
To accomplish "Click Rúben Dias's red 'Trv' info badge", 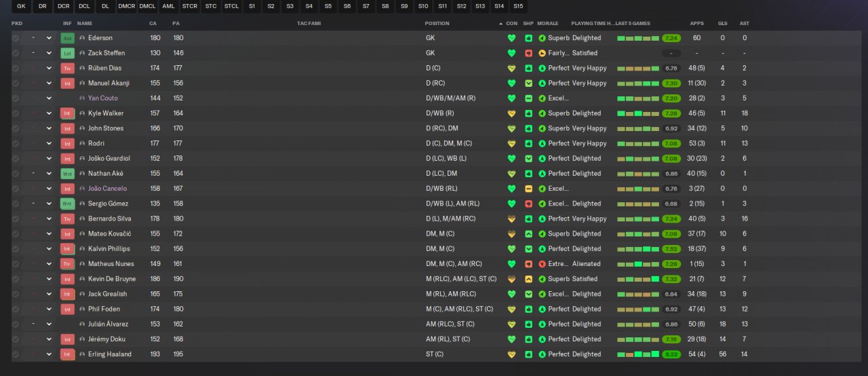I will pyautogui.click(x=67, y=68).
